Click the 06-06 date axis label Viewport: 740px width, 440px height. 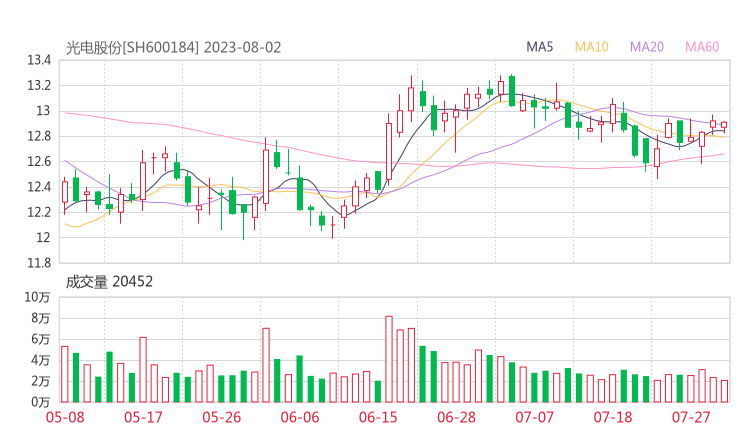click(300, 417)
